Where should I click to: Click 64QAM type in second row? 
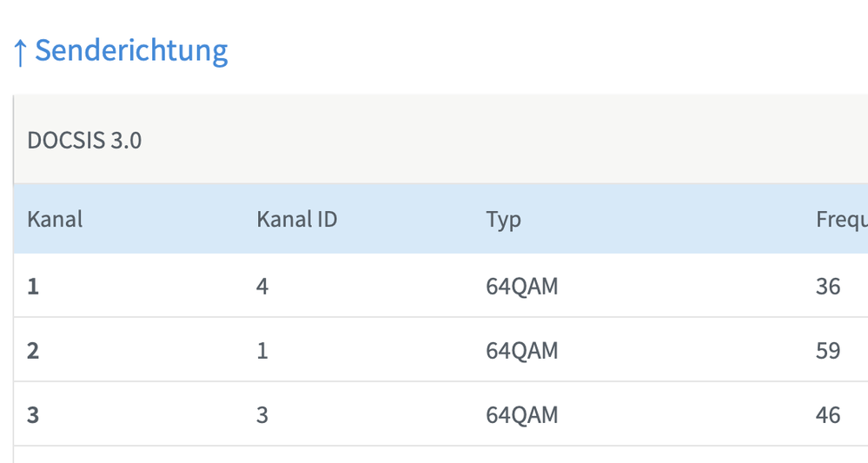pyautogui.click(x=521, y=350)
